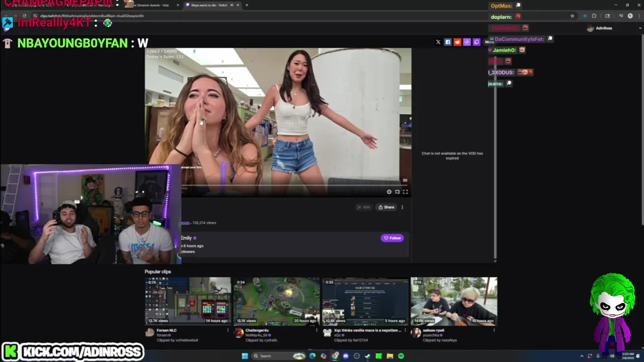Open File Explorer from the taskbar
644x362 pixels.
pyautogui.click(x=389, y=356)
